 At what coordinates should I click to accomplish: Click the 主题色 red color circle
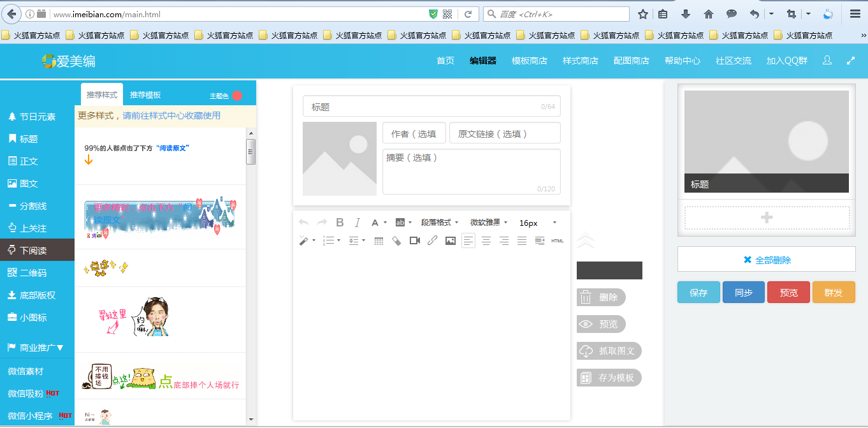[x=237, y=96]
